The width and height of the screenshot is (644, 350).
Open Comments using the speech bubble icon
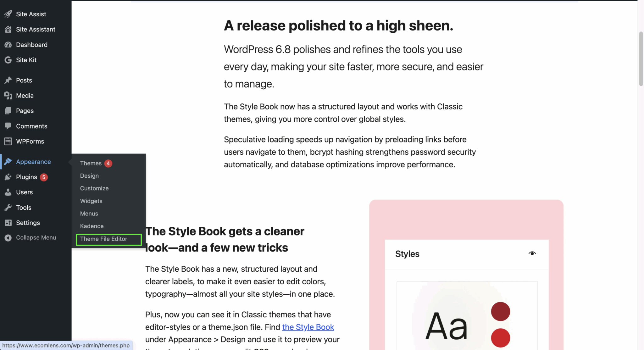click(8, 126)
